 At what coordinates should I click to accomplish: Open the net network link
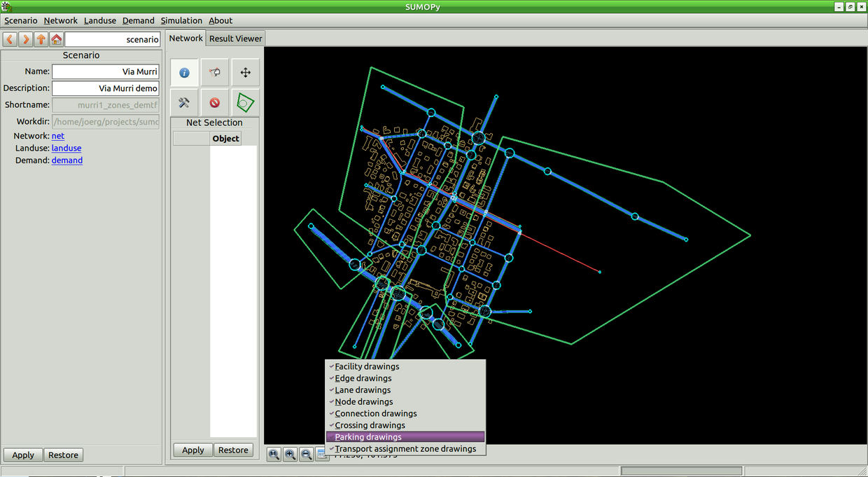point(58,136)
